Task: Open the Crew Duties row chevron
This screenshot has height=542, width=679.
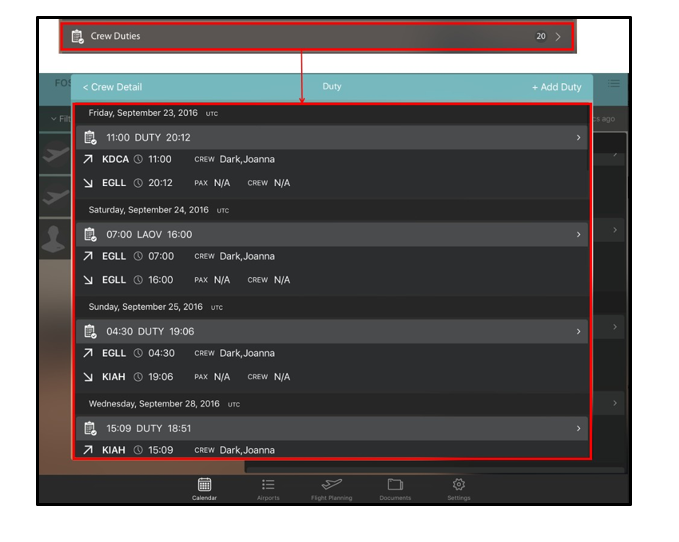Action: (x=558, y=37)
